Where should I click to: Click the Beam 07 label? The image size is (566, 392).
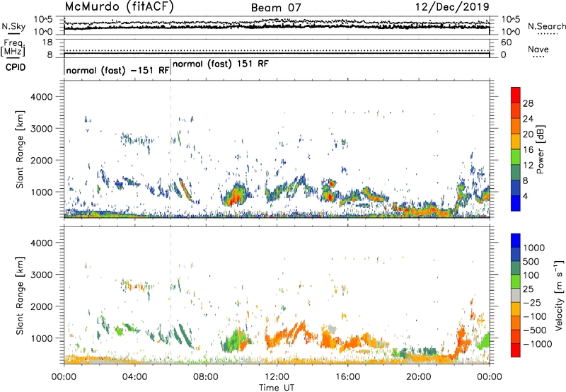(x=276, y=8)
